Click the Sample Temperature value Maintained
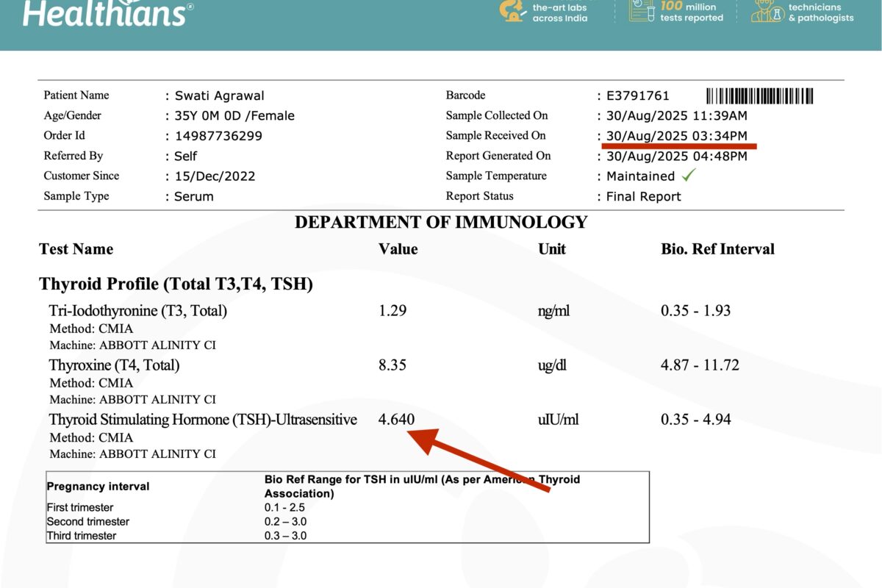Image resolution: width=882 pixels, height=588 pixels. (640, 176)
